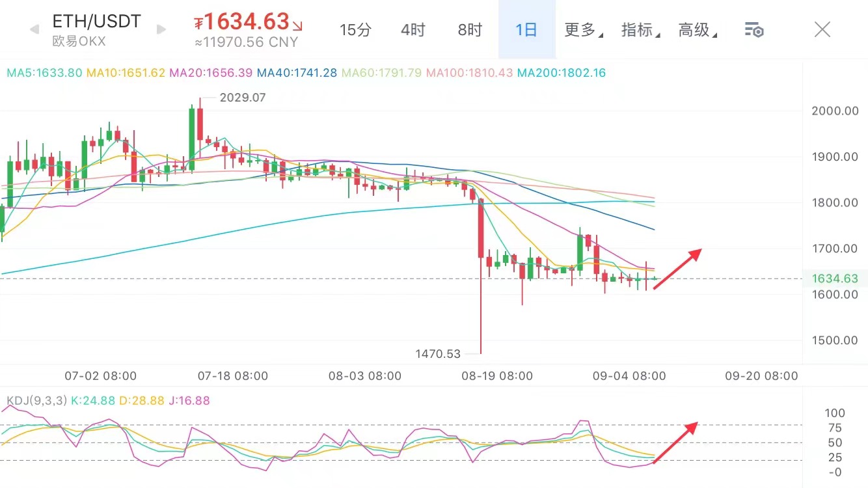Click the 1634.63 last price

[x=247, y=21]
